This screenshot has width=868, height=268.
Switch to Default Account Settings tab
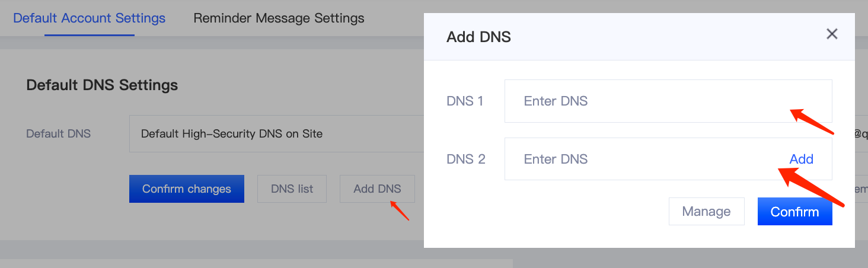(89, 18)
